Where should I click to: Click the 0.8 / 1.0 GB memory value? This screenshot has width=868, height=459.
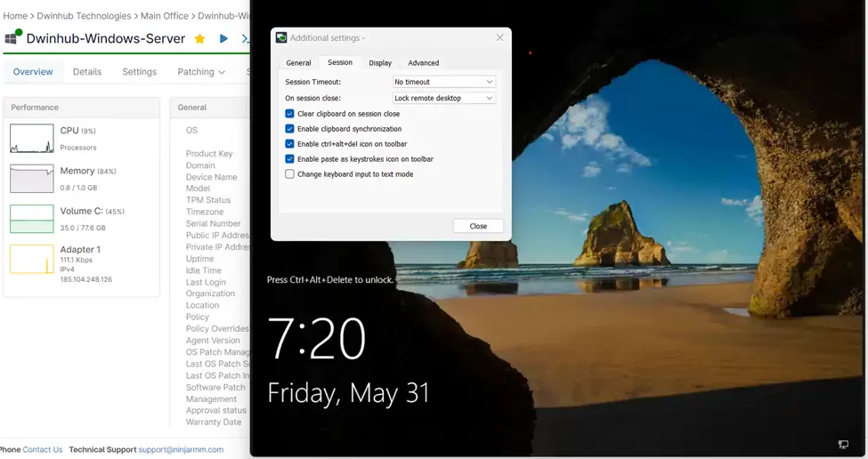click(78, 188)
